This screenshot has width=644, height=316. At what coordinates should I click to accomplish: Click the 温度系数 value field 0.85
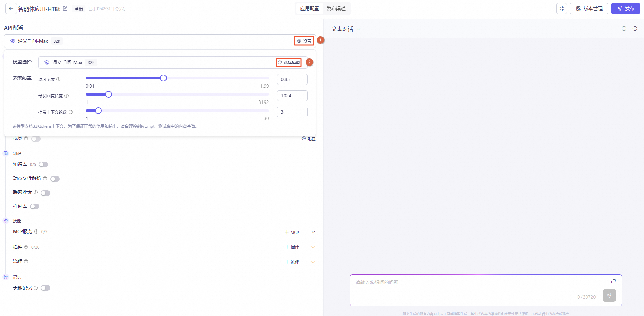click(x=292, y=79)
